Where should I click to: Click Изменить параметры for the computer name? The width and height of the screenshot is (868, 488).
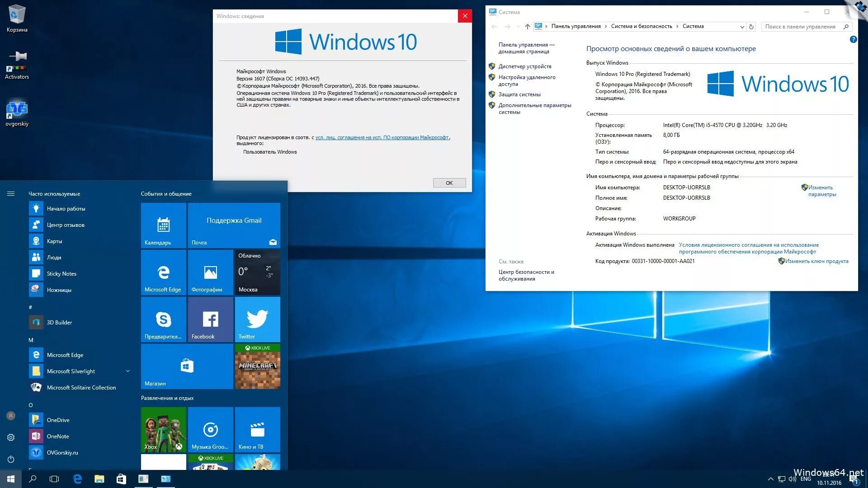point(822,191)
